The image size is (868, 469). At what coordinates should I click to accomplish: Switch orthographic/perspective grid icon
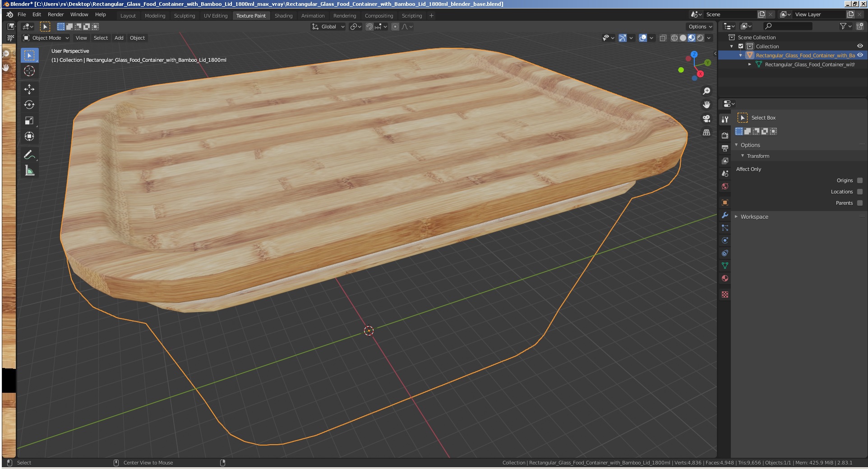point(706,132)
